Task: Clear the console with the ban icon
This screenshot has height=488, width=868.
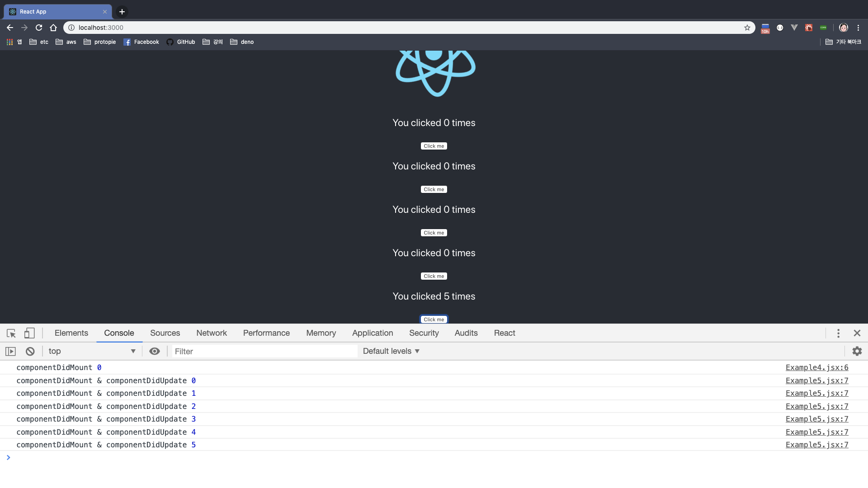Action: coord(30,352)
